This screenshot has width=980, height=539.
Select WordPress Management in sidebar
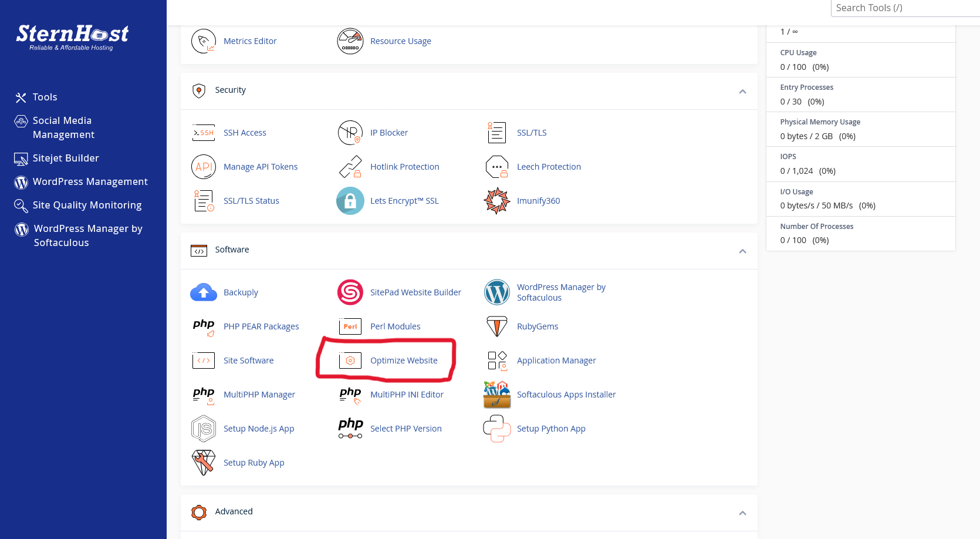(x=90, y=182)
